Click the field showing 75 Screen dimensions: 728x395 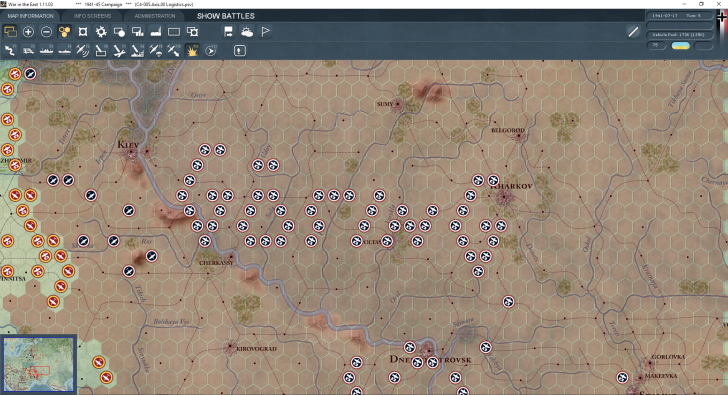click(x=656, y=45)
